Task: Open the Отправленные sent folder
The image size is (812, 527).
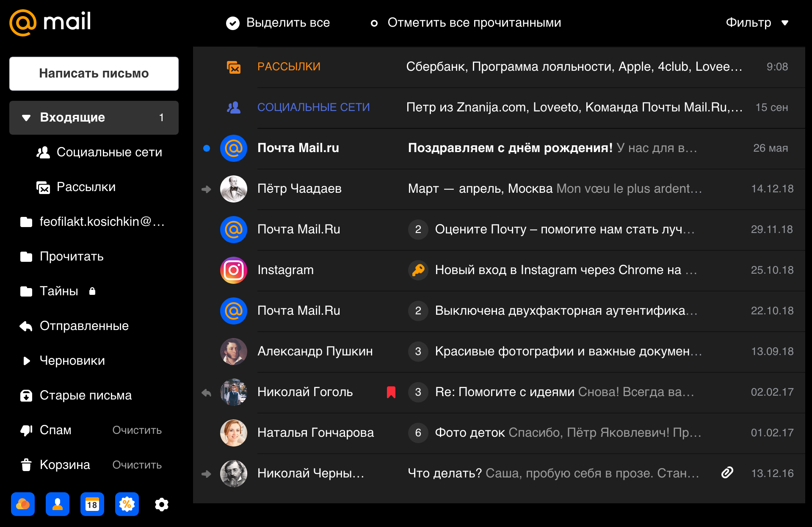Action: [75, 326]
